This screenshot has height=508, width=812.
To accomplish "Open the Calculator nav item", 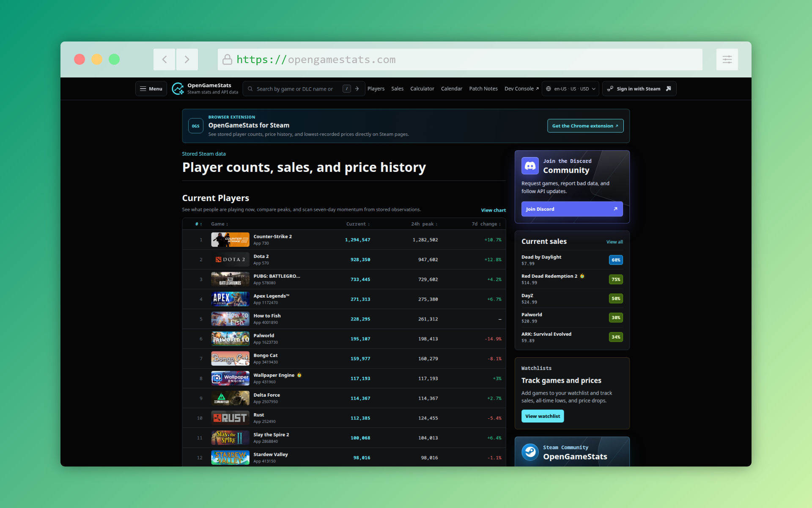I will pyautogui.click(x=422, y=89).
